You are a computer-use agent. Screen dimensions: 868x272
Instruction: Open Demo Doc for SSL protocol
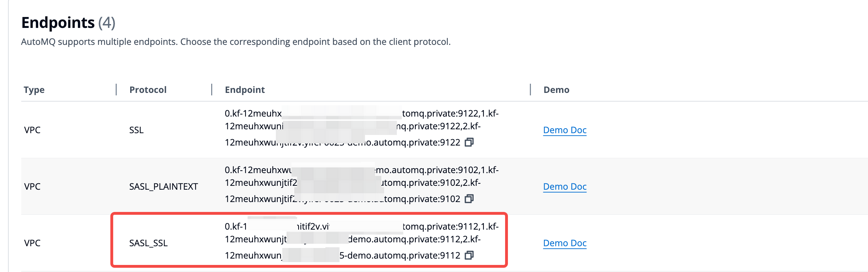[x=565, y=130]
